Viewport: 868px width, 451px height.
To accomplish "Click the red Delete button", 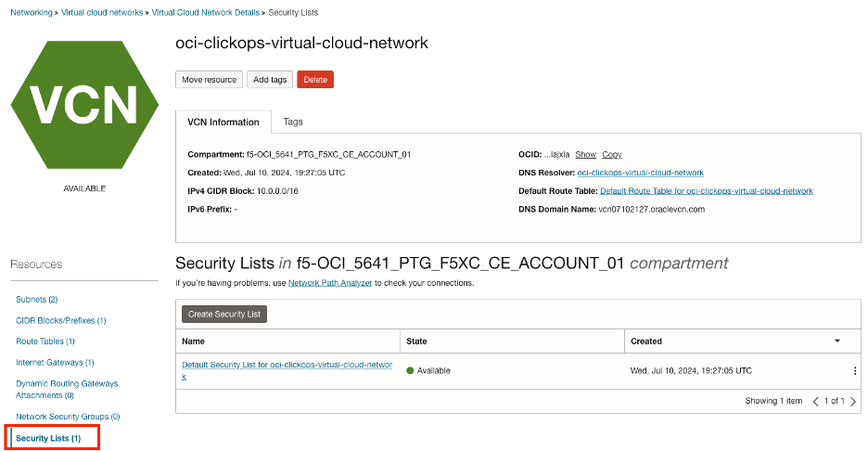I will coord(315,80).
